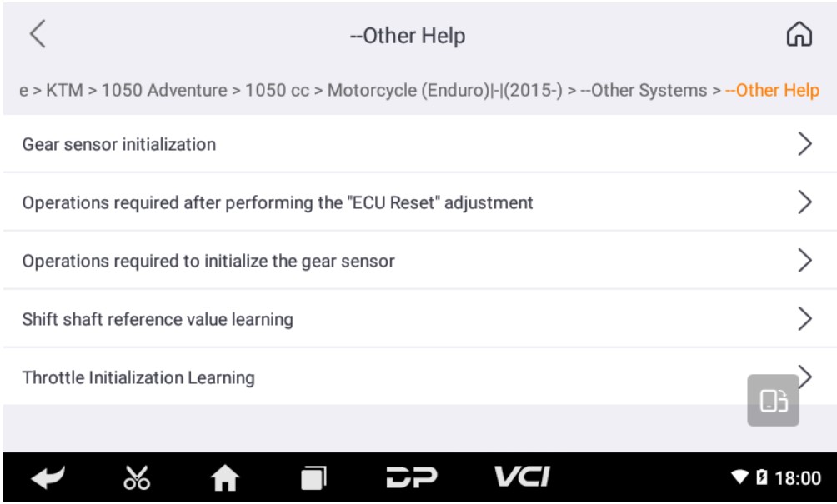Tap the VCI connection icon

click(x=521, y=477)
